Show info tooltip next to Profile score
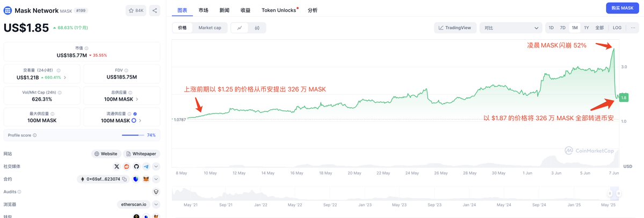 pyautogui.click(x=34, y=135)
